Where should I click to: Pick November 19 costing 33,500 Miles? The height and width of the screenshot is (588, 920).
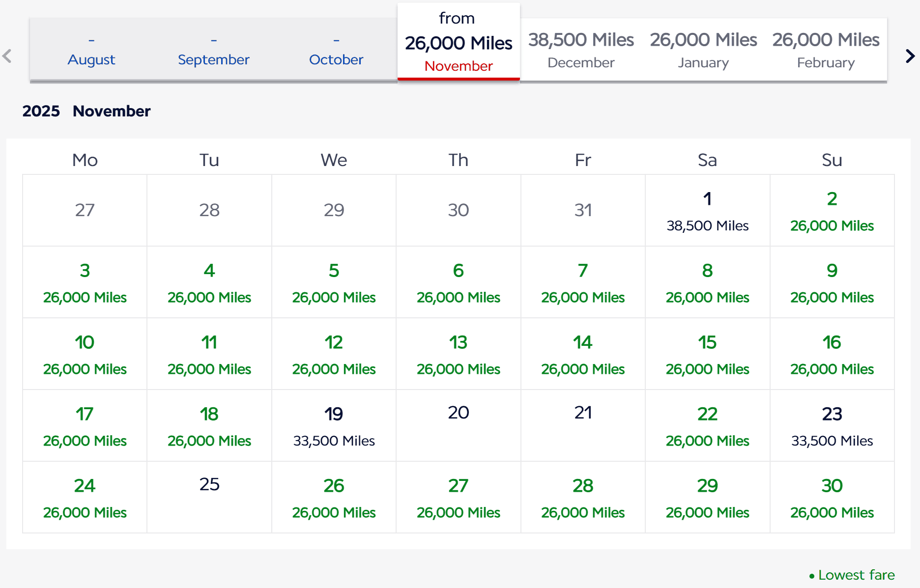[334, 425]
